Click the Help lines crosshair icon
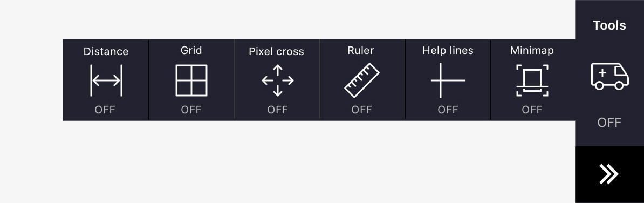The image size is (644, 203). [x=448, y=80]
